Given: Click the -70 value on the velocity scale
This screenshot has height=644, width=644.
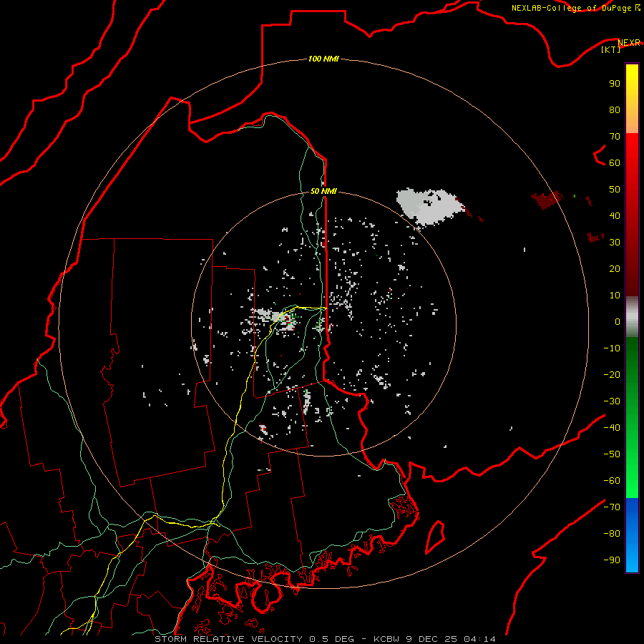Looking at the screenshot, I should tap(612, 507).
